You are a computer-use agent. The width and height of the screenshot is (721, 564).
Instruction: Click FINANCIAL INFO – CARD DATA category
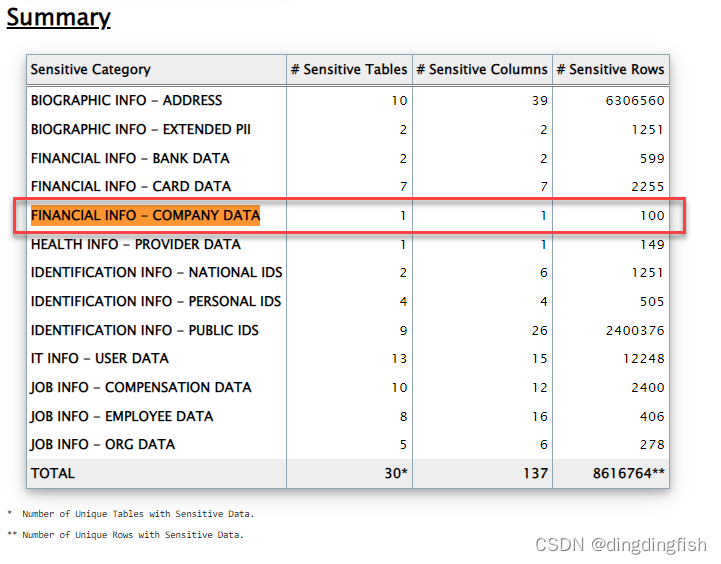pos(131,186)
